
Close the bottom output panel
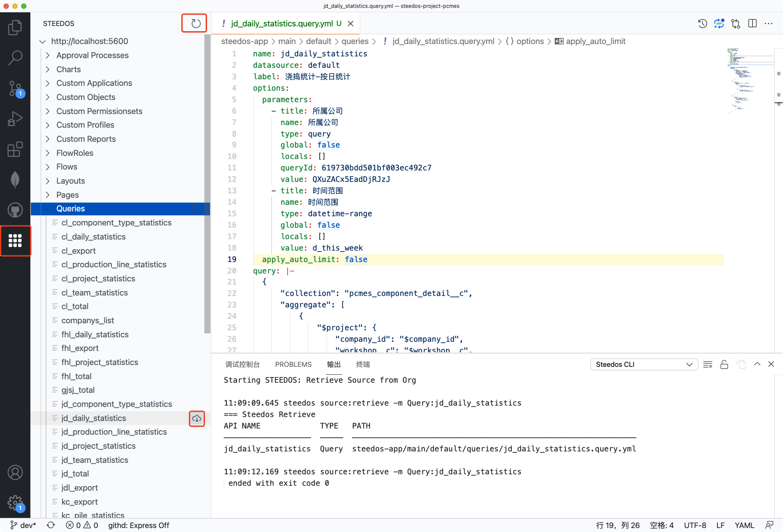coord(771,364)
